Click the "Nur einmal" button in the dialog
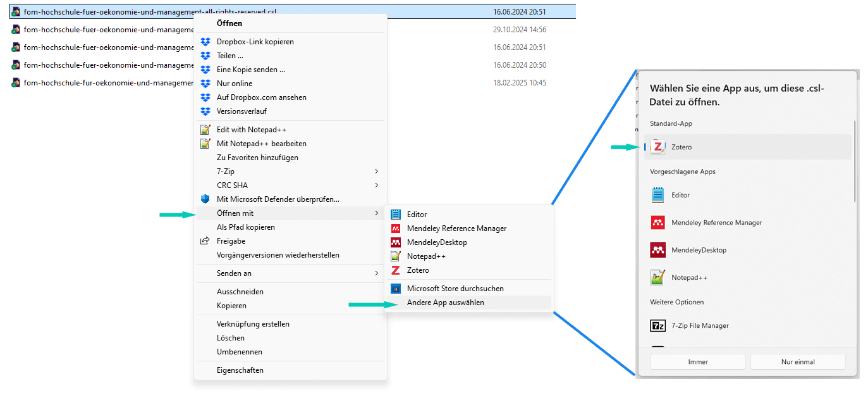 (x=798, y=362)
